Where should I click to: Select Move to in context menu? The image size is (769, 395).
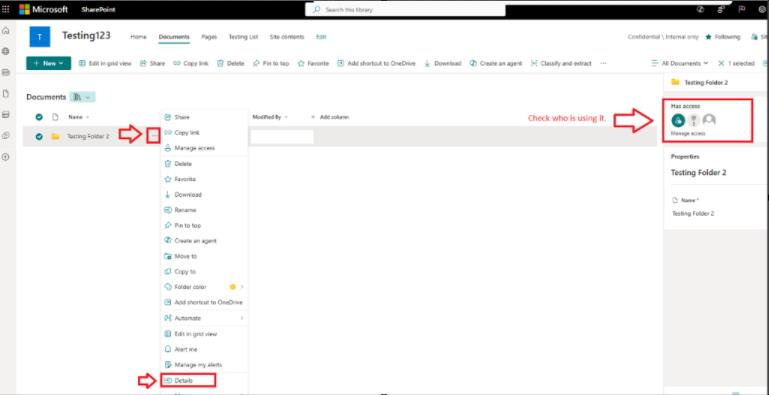tap(204, 256)
